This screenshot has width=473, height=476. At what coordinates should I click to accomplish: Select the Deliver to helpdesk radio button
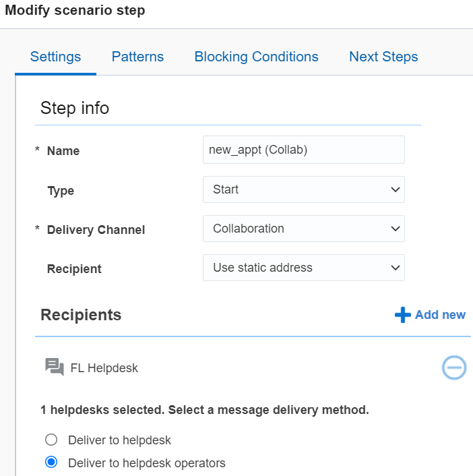(x=51, y=440)
